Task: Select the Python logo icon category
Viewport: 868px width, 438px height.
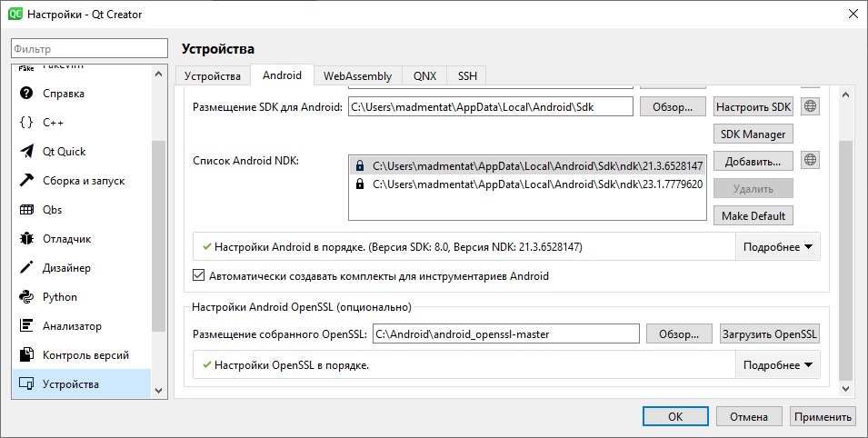Action: point(26,297)
